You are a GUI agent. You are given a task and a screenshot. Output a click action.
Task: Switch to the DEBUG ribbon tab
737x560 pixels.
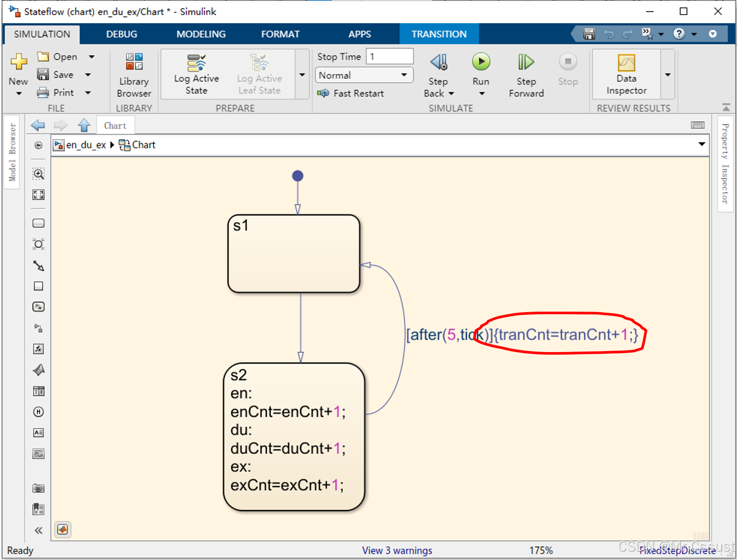(121, 34)
